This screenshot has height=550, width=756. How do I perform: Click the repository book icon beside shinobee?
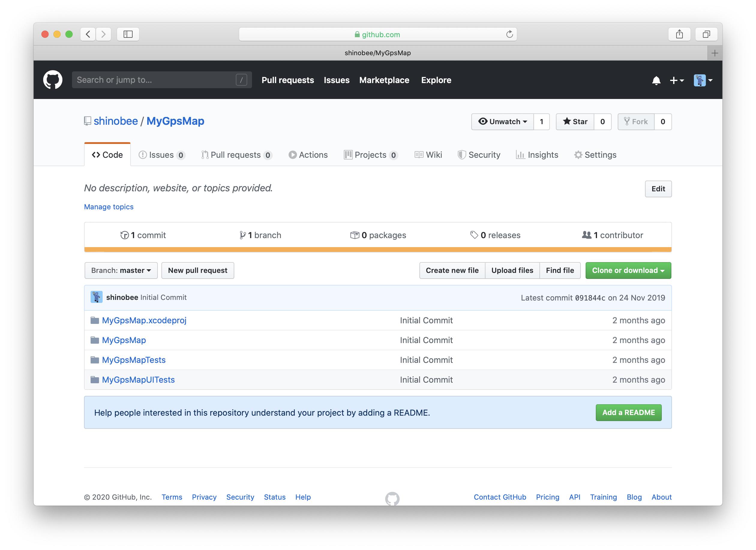click(87, 121)
